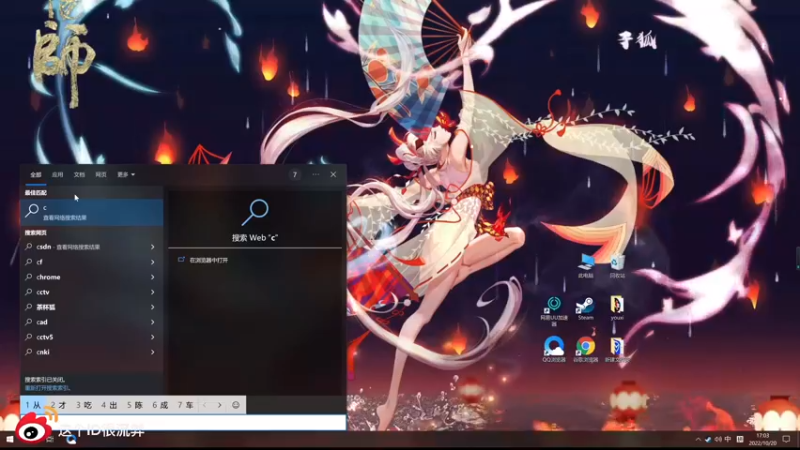This screenshot has width=800, height=450.
Task: Launch the Google Chrome desktop shortcut
Action: pos(585,349)
